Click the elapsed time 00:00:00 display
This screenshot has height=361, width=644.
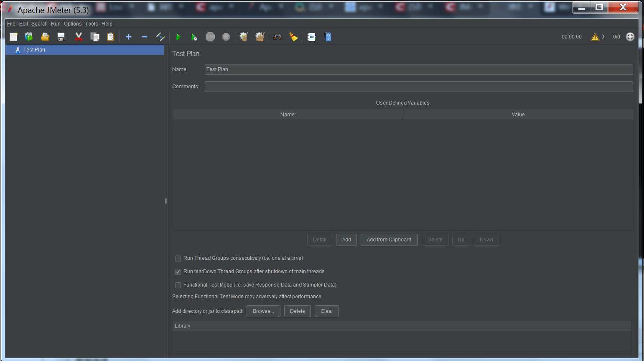coord(571,37)
